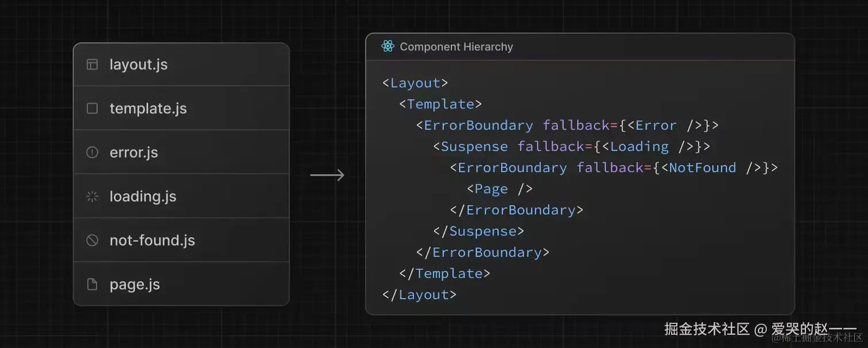This screenshot has width=868, height=348.
Task: Click the <Page /> code line
Action: (499, 189)
